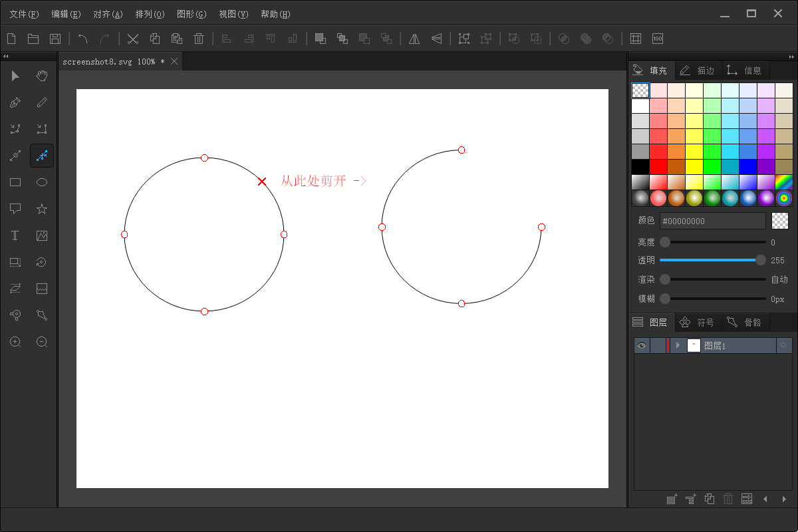Click the Flip horizontal toolbar icon
Image resolution: width=798 pixels, height=532 pixels.
pos(414,39)
